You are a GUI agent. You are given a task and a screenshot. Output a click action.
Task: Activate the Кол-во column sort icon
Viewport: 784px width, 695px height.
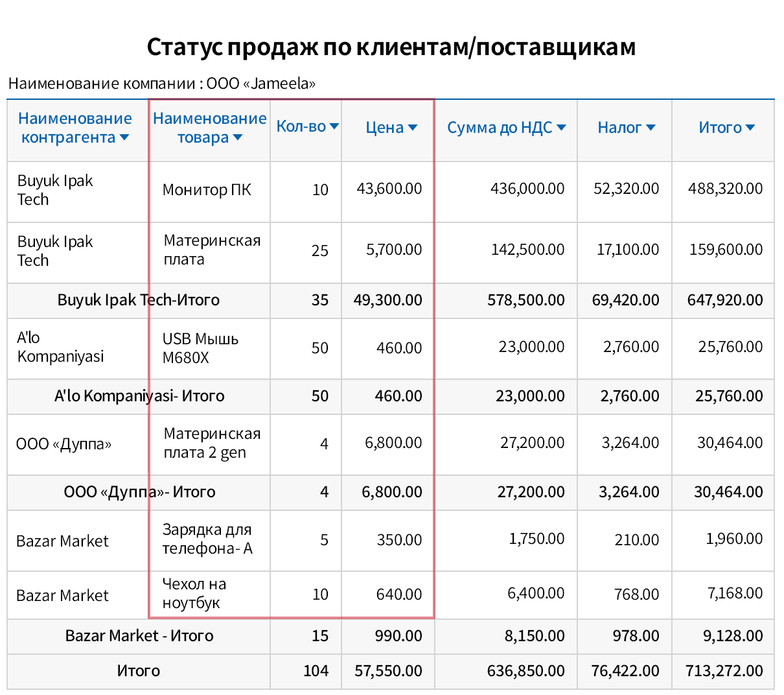click(x=334, y=127)
